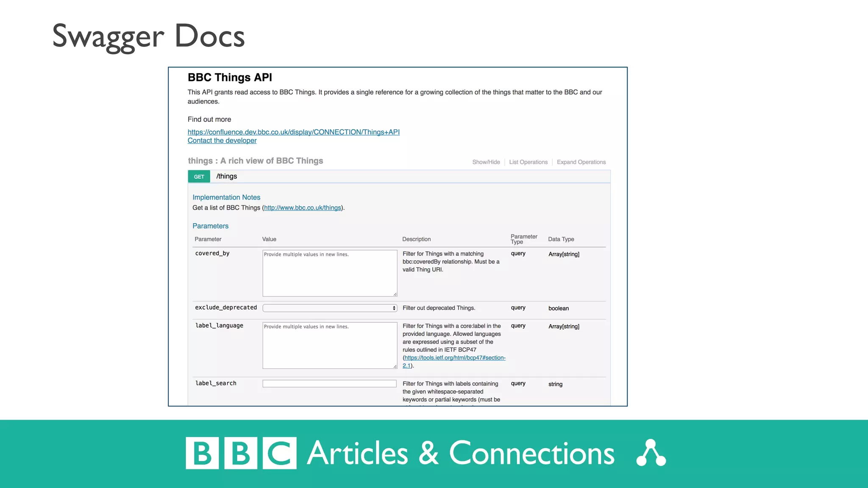Click the Value column header
868x488 pixels.
pyautogui.click(x=269, y=239)
